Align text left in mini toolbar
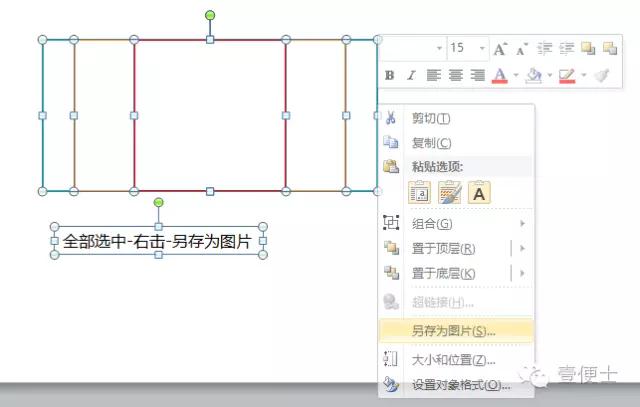Image resolution: width=640 pixels, height=407 pixels. pyautogui.click(x=433, y=75)
